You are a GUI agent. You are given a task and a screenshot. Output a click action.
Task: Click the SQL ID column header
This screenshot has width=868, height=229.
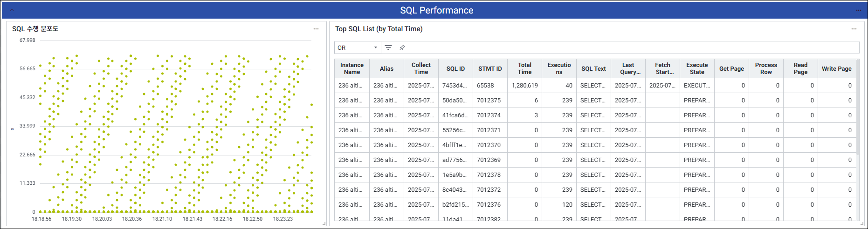[455, 68]
